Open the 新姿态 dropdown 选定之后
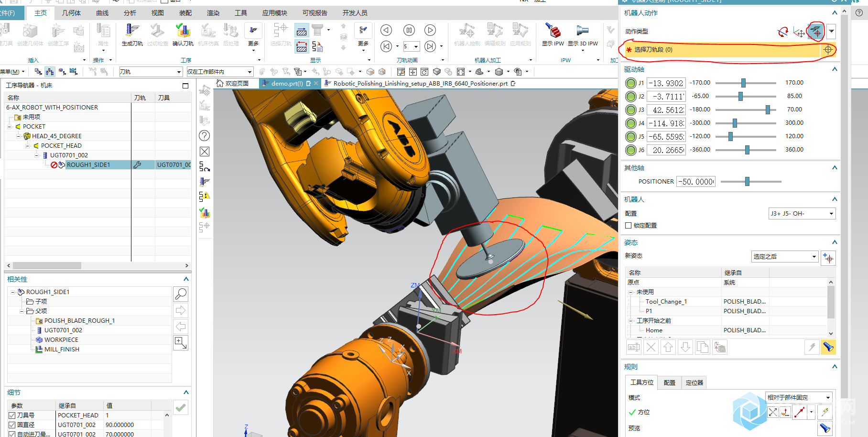The width and height of the screenshot is (868, 437). coord(785,257)
